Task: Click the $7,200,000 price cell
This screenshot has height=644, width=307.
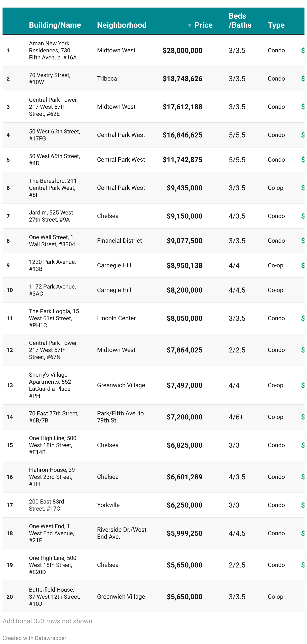Action: 184,417
